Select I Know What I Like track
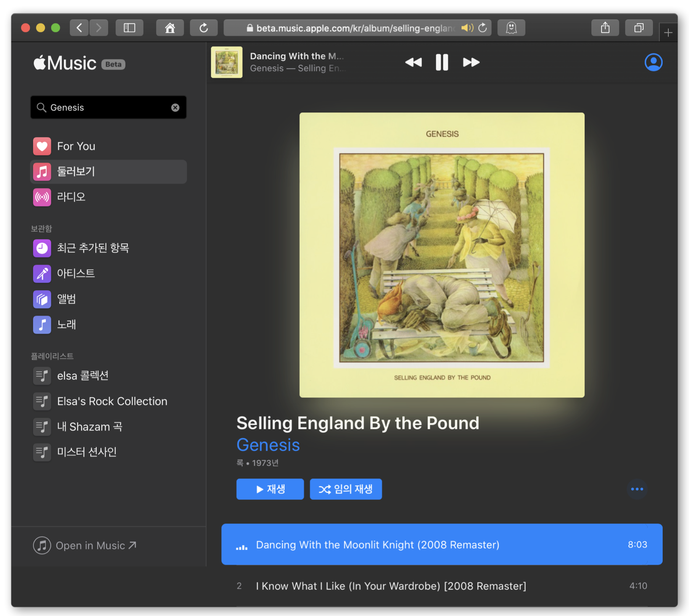689x616 pixels. [x=442, y=586]
